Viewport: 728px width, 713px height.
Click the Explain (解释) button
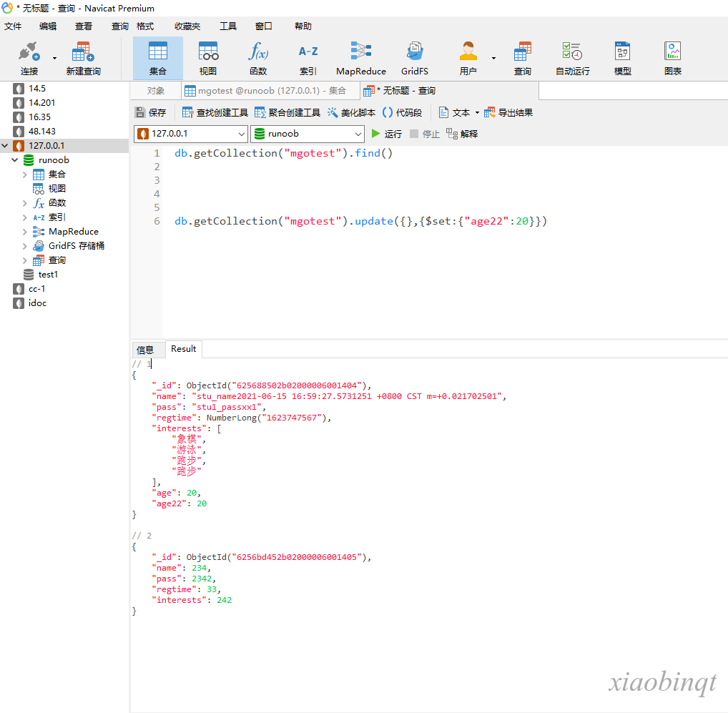point(462,134)
